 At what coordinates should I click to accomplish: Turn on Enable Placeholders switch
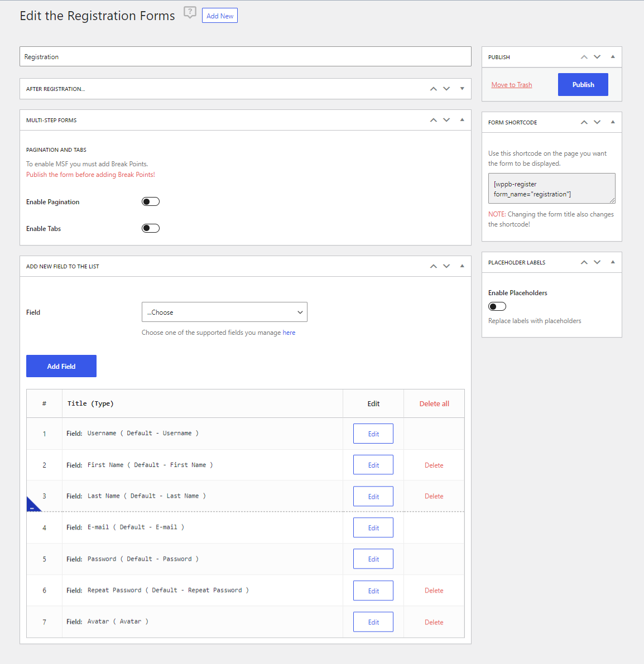click(497, 306)
